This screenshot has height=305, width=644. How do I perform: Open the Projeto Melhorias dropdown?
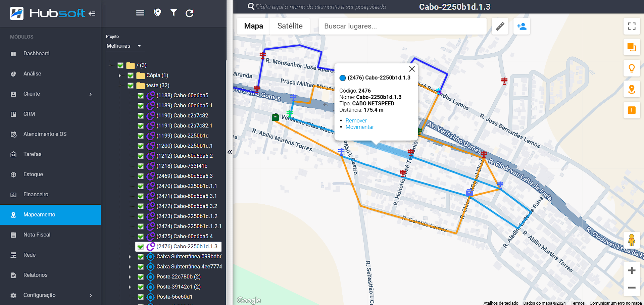pos(123,46)
